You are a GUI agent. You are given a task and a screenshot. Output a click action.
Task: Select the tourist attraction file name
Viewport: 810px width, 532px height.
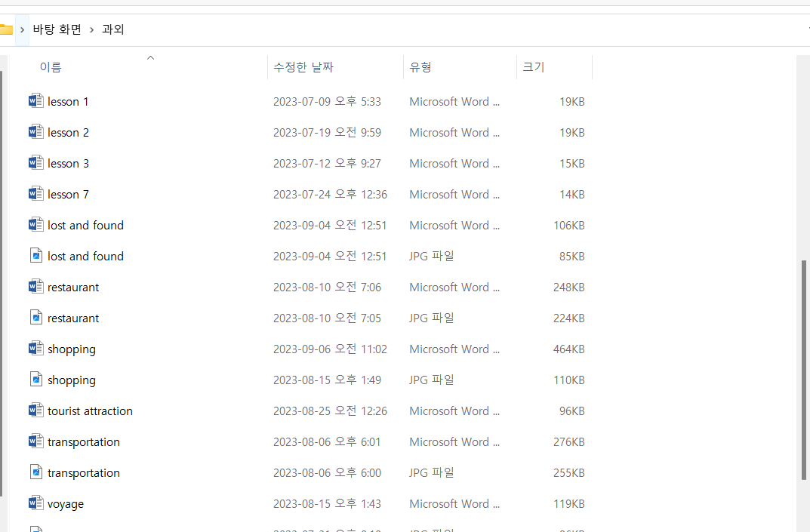[90, 411]
